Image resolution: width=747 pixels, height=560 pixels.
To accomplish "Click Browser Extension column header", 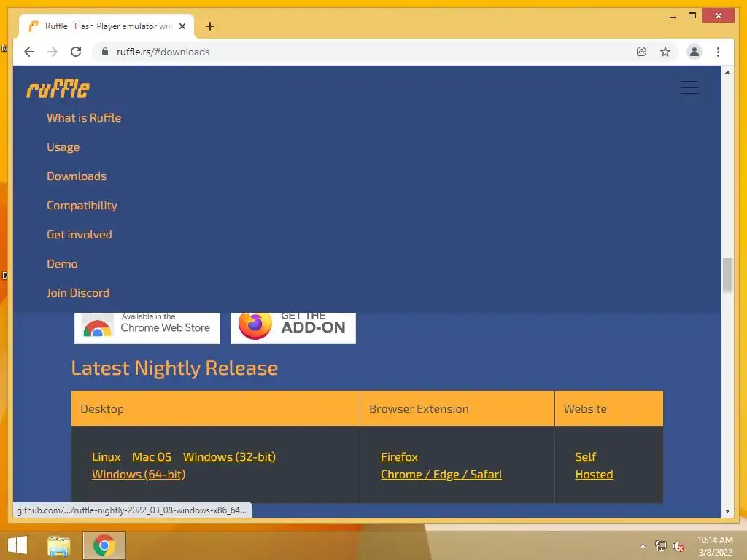I will 457,408.
